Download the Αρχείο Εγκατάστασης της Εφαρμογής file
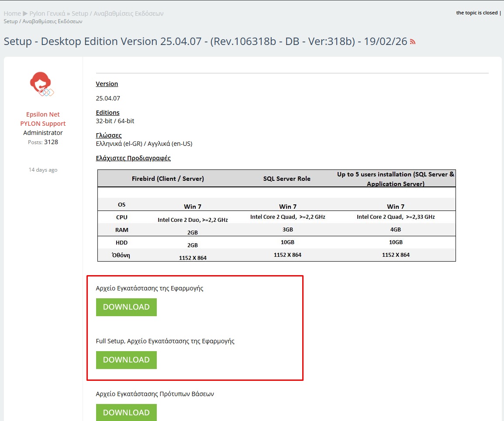 (126, 307)
